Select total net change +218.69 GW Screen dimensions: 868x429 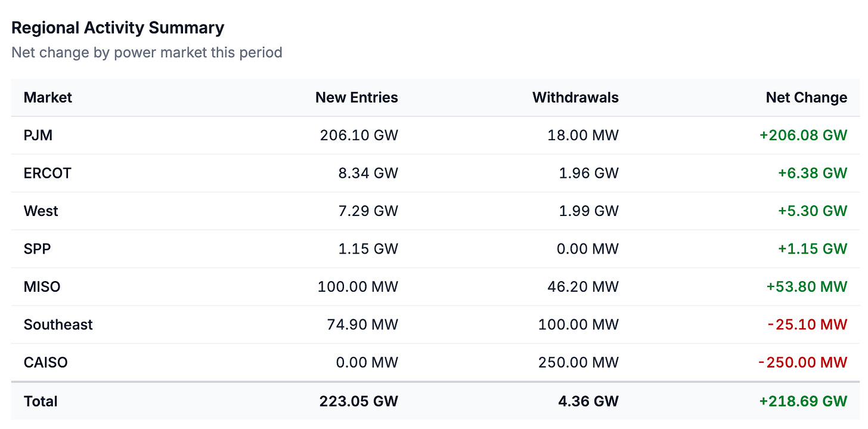803,401
